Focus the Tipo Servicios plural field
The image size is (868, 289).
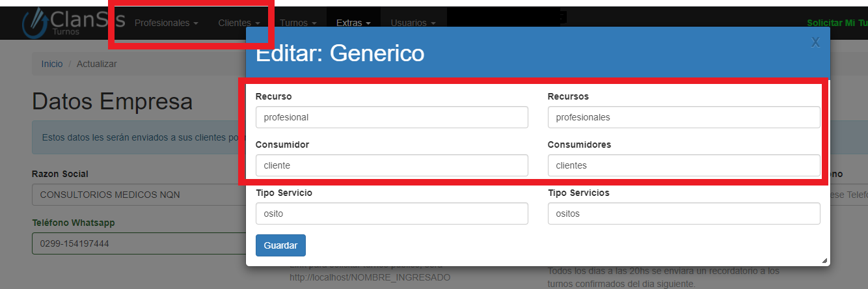(x=683, y=213)
